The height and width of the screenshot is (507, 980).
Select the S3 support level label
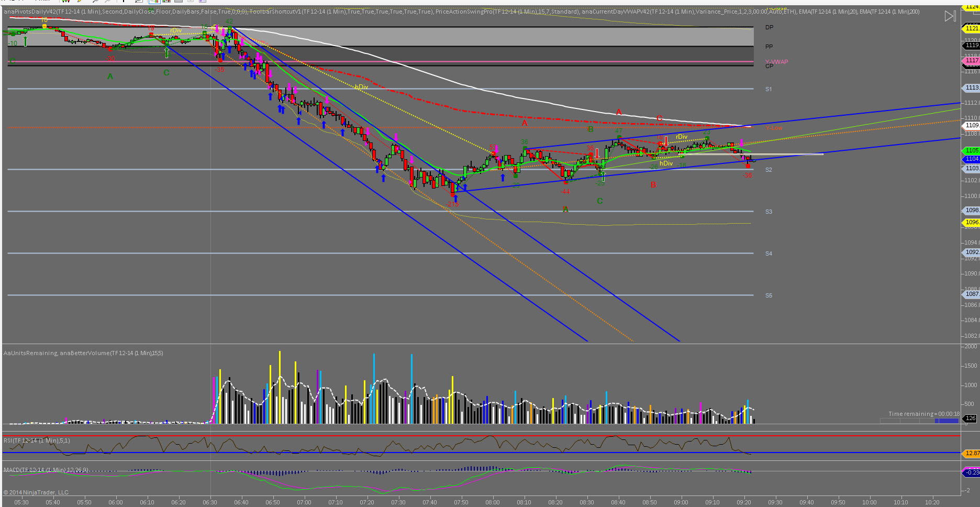click(769, 212)
